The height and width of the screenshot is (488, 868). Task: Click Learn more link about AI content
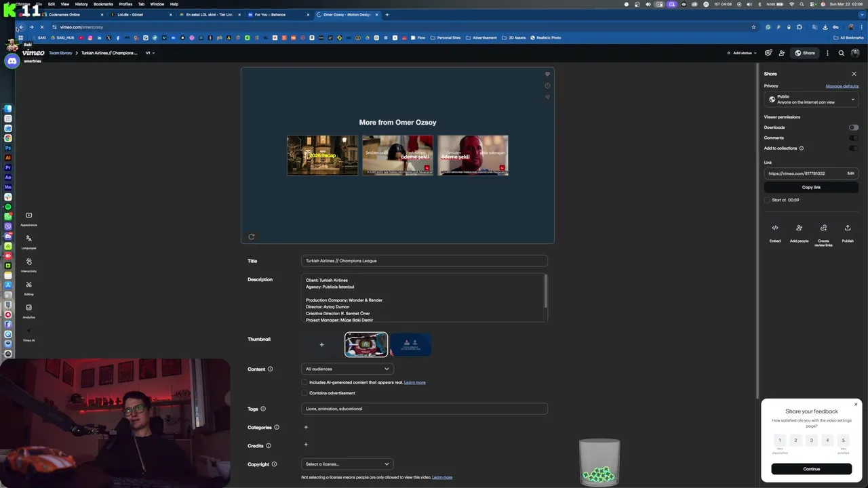(415, 382)
